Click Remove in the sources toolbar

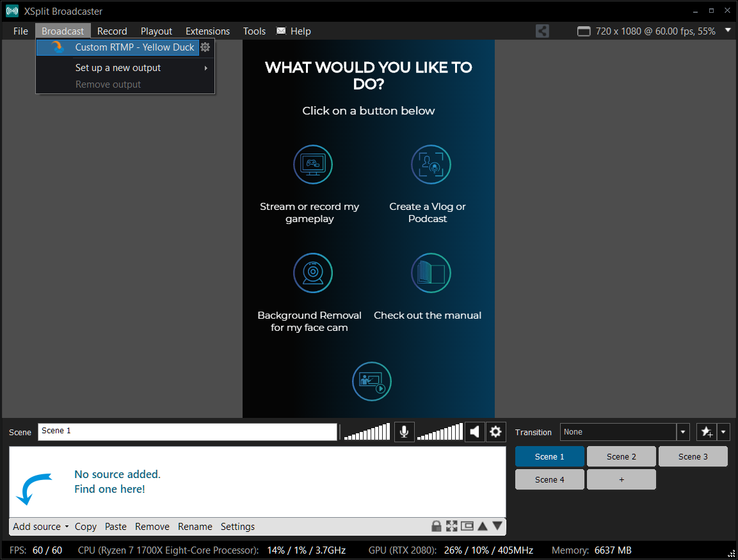(152, 527)
